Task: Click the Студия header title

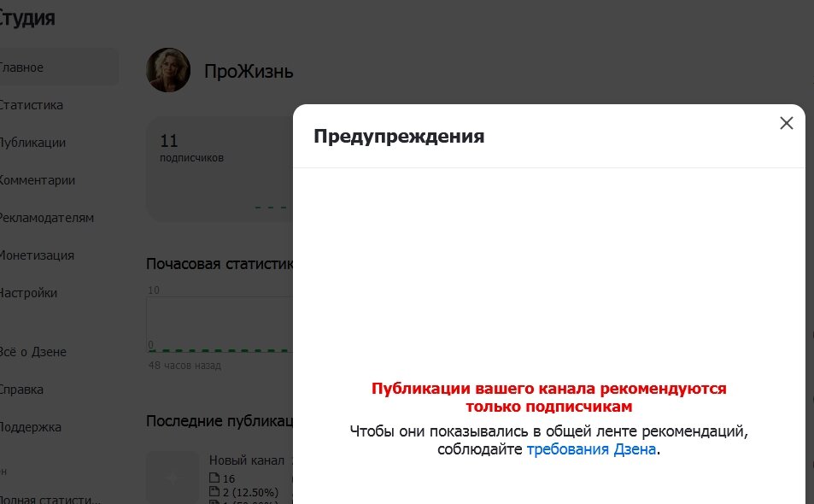Action: pyautogui.click(x=27, y=18)
